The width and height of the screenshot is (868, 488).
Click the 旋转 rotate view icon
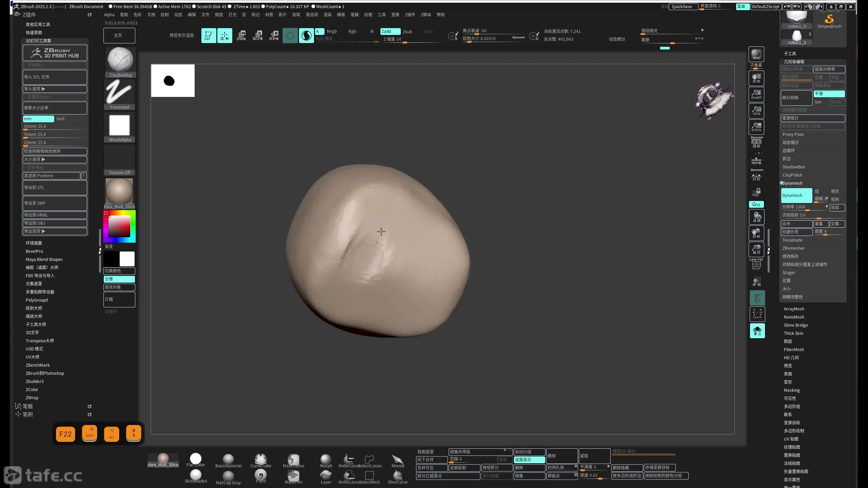pos(756,217)
